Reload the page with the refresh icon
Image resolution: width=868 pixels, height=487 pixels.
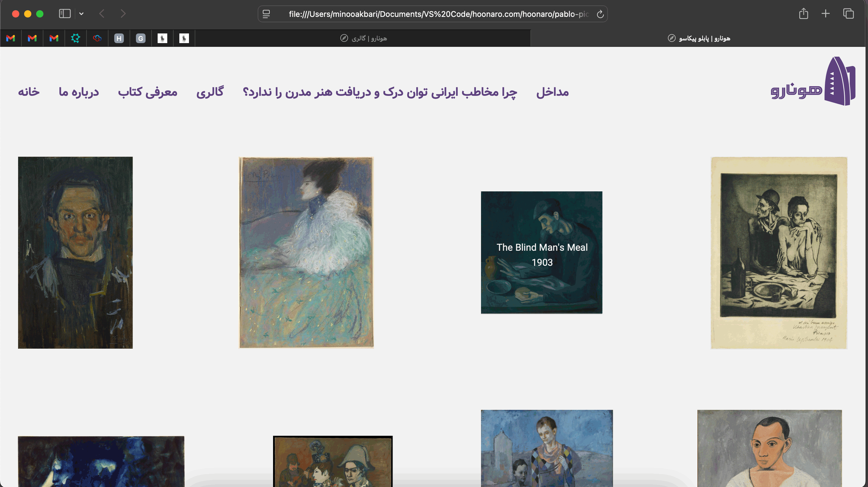pyautogui.click(x=600, y=14)
